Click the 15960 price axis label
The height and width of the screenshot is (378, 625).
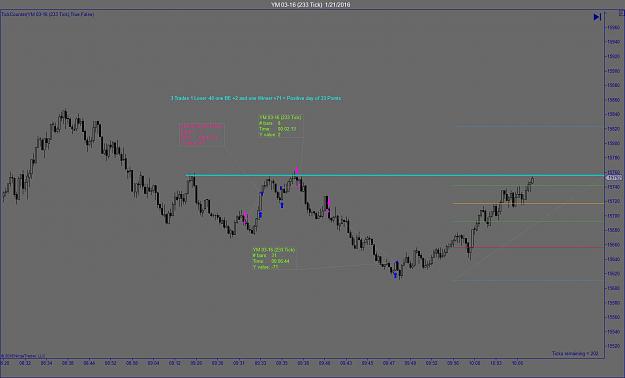click(613, 28)
